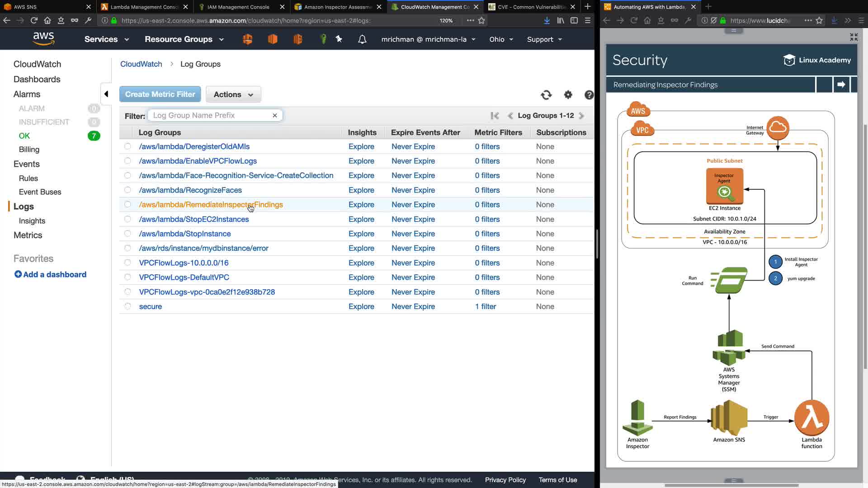868x488 pixels.
Task: Open the /aws/lambda/StopEC2Instances log group
Action: coord(194,219)
